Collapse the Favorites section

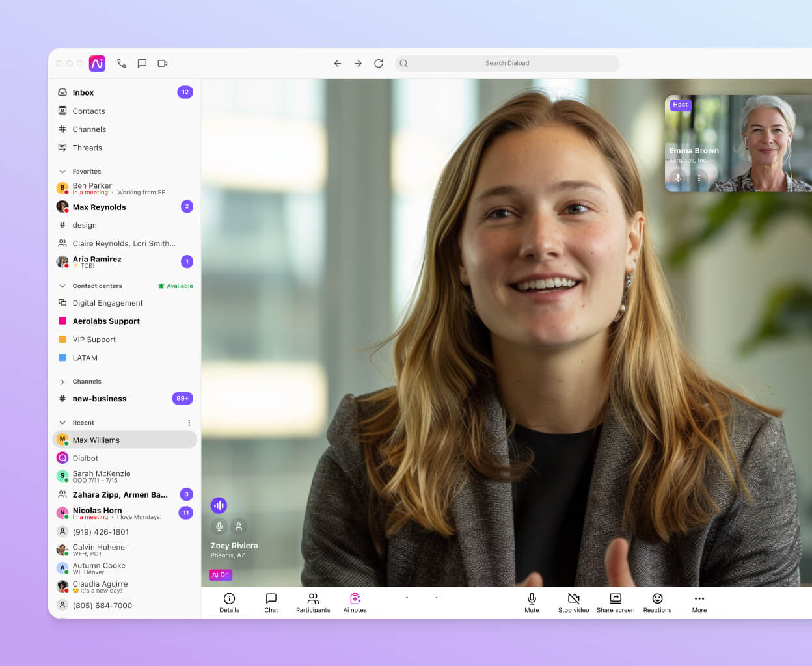[62, 171]
